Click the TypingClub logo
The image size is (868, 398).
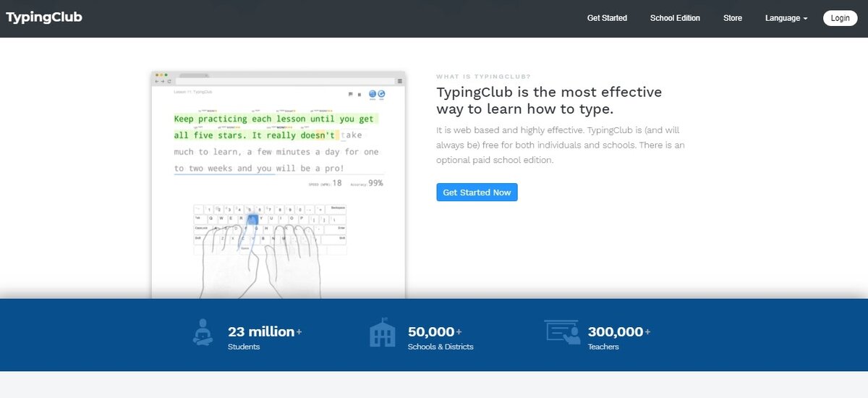point(44,17)
